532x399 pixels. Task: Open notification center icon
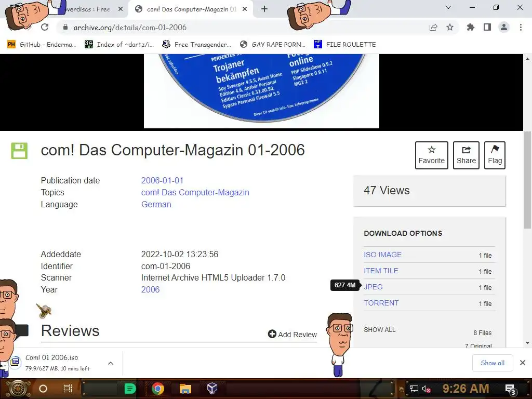click(511, 389)
